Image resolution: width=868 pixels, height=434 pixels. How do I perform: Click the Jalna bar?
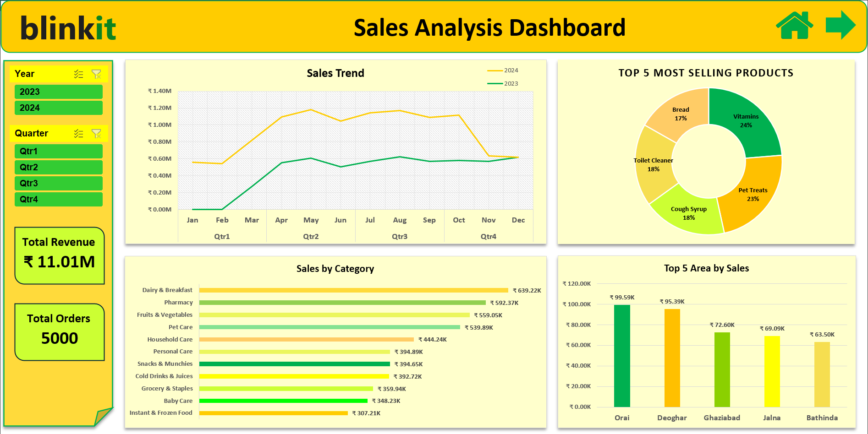click(772, 371)
